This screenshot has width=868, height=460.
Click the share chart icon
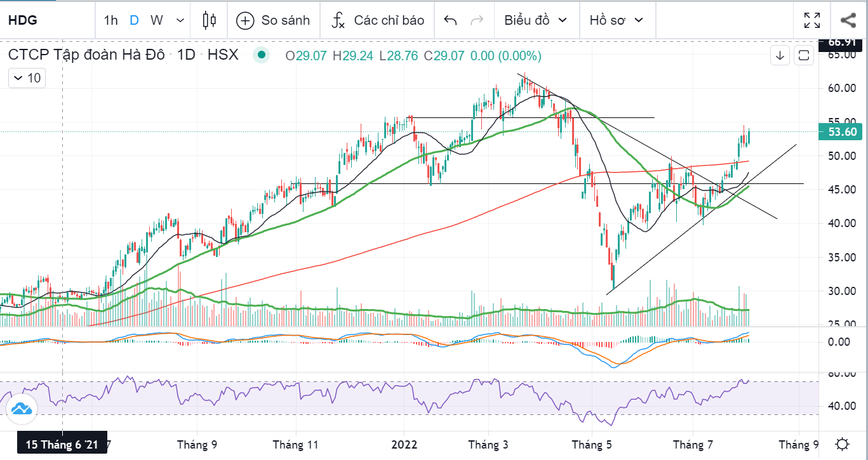[848, 20]
